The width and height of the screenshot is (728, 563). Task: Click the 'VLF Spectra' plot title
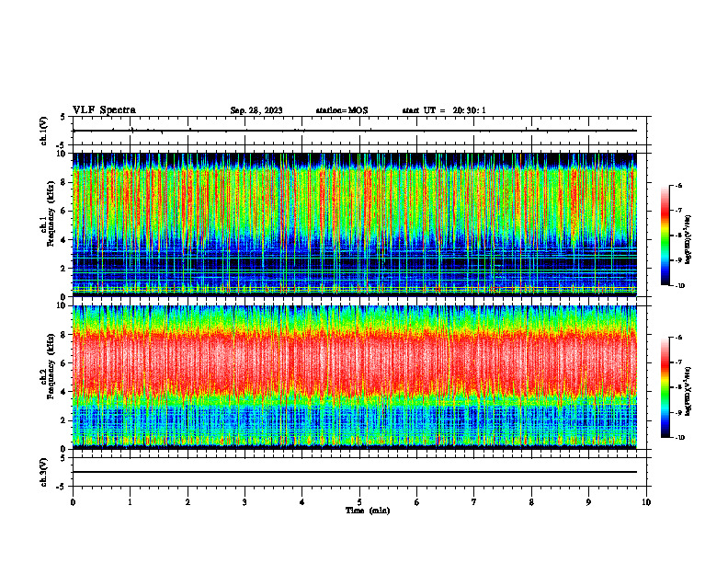tap(104, 110)
